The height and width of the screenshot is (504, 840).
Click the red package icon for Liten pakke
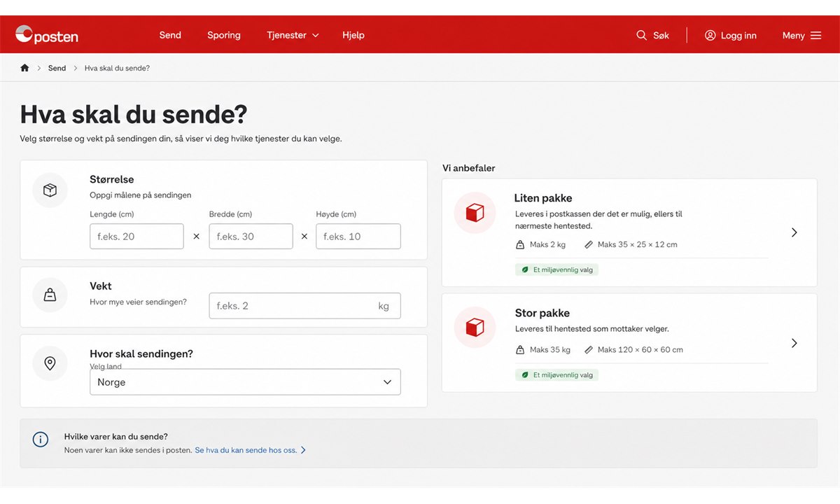click(475, 213)
